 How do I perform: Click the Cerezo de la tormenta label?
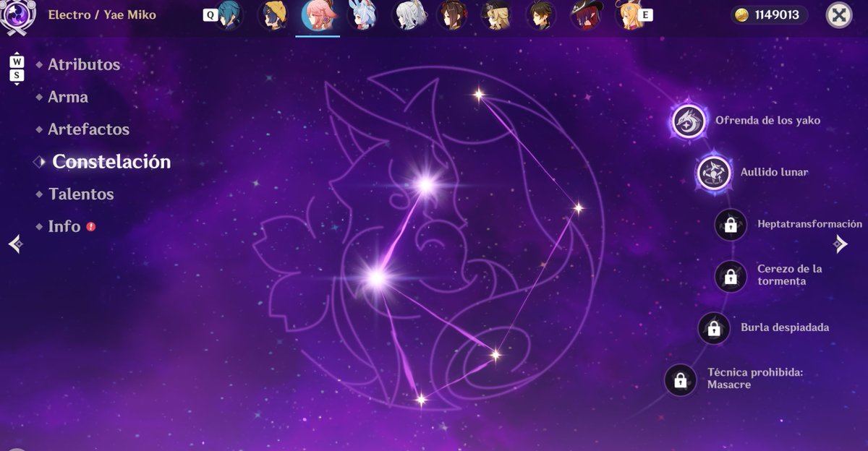tap(789, 275)
